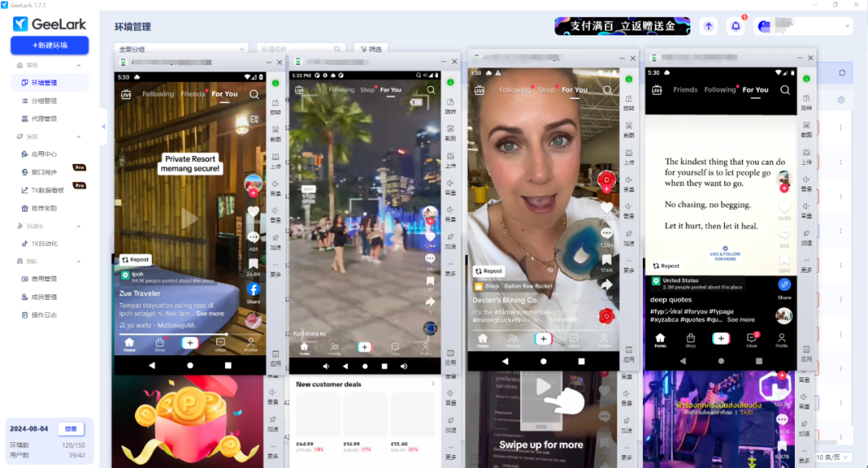Image resolution: width=868 pixels, height=468 pixels.
Task: Open 成员管理 sidebar item
Action: [43, 297]
